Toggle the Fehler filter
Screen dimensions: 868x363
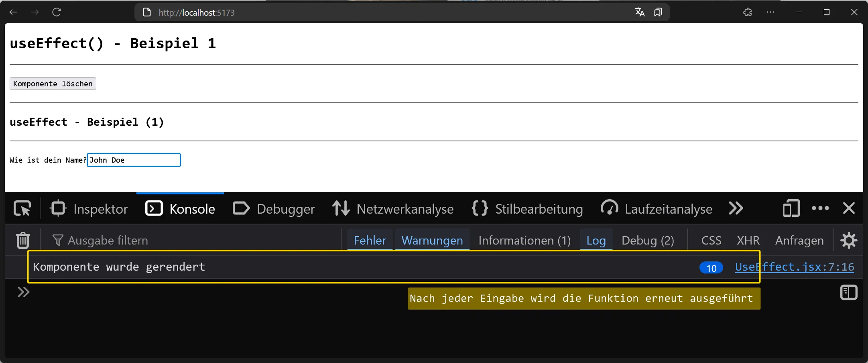click(x=370, y=240)
